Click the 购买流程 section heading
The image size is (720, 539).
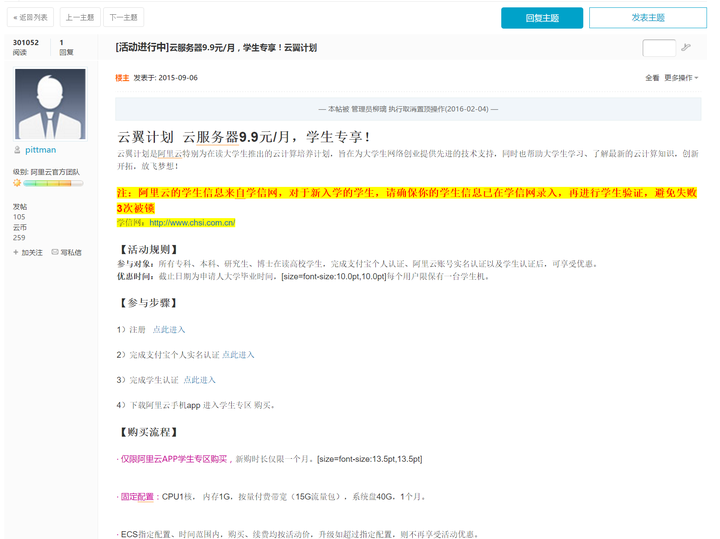click(149, 432)
